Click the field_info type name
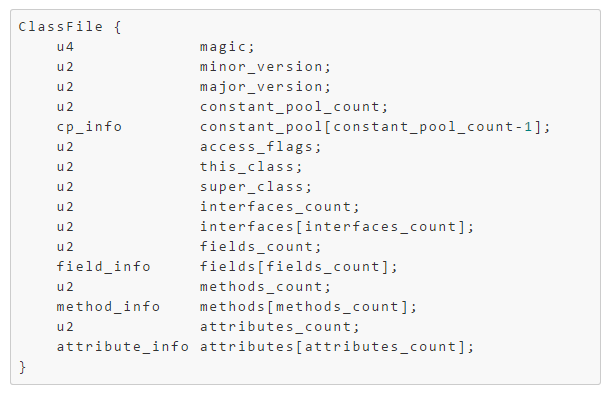Viewport: 609px width, 404px height. click(104, 267)
